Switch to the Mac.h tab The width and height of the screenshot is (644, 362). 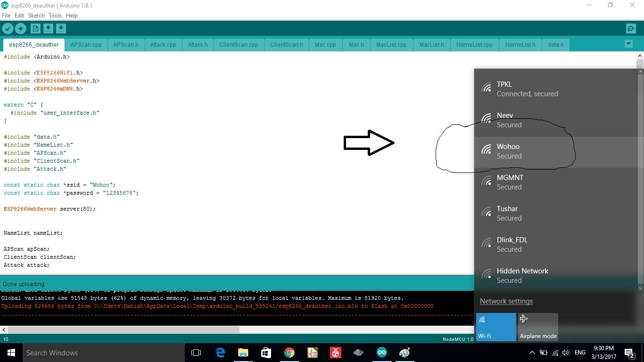pos(356,45)
